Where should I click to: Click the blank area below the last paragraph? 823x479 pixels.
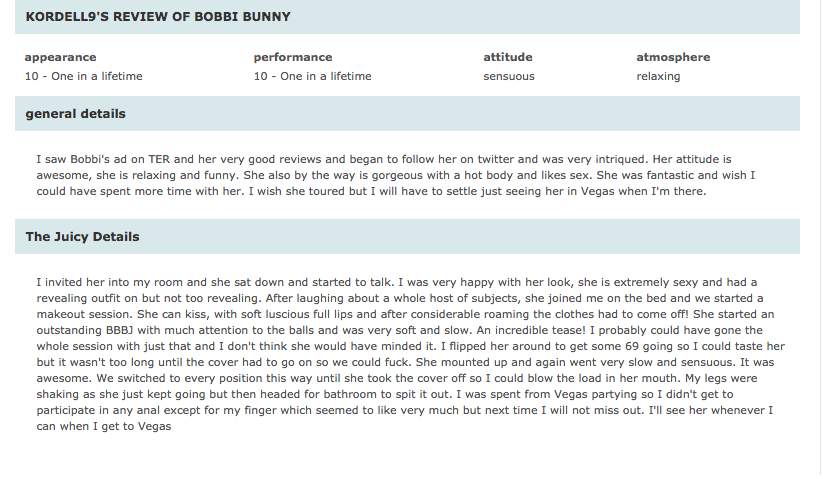tap(407, 456)
